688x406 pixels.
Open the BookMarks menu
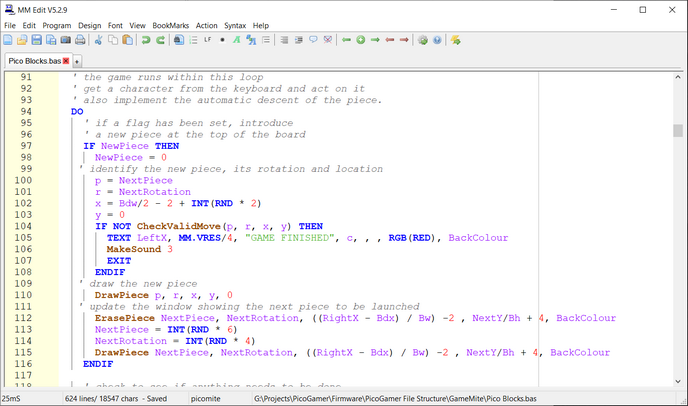pyautogui.click(x=171, y=25)
